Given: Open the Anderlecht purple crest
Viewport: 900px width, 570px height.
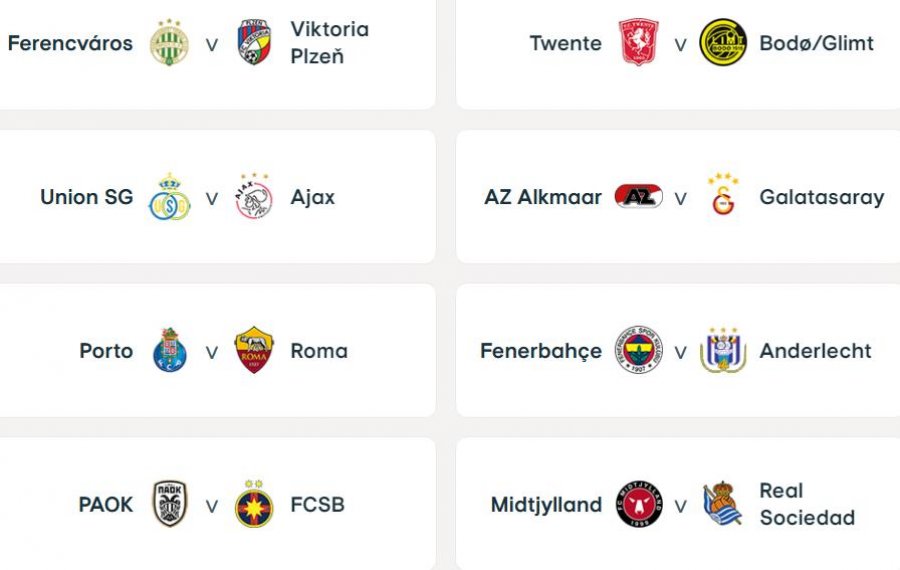Looking at the screenshot, I should click(x=723, y=350).
